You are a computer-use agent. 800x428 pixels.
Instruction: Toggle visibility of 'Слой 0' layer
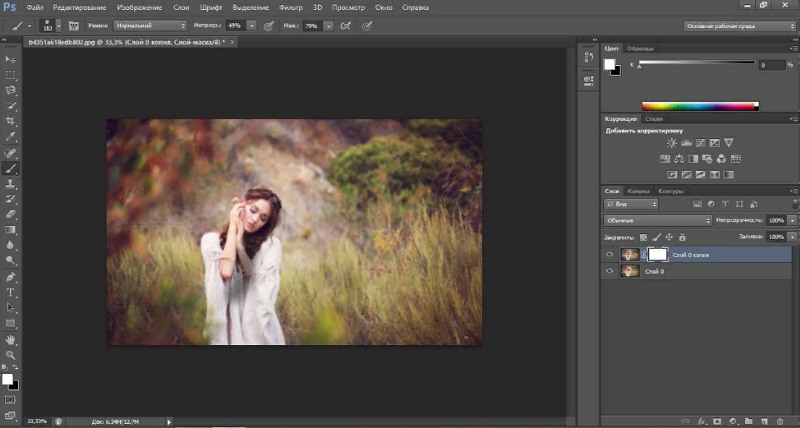(x=610, y=271)
